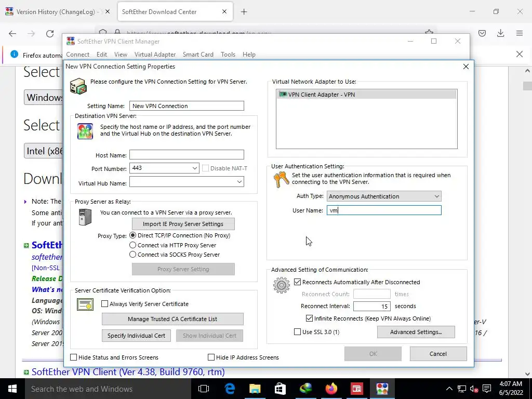Open File Explorer from taskbar
Screen dimensions: 532x399
coord(255,389)
